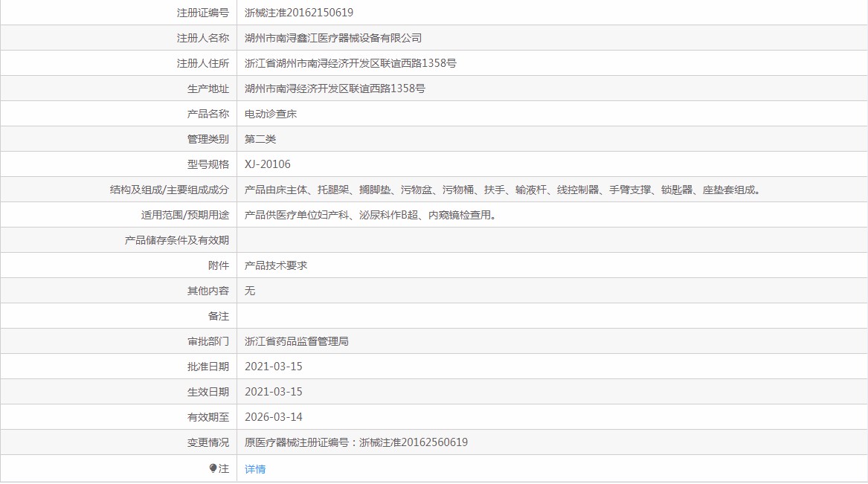Click the 批准日期 label
Screen dimensions: 868x484
coord(208,367)
